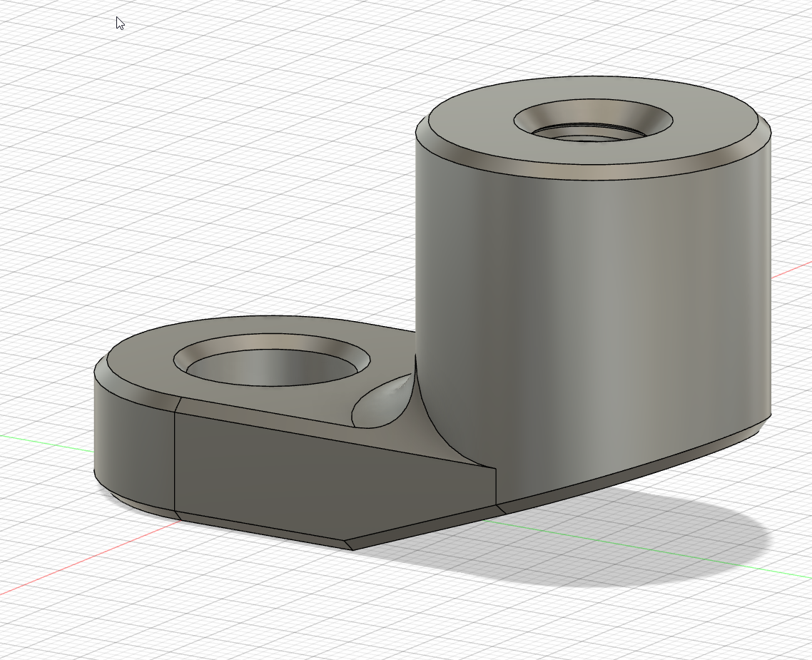This screenshot has width=812, height=660.
Task: Select the flat front side face of the tab
Action: coord(331,479)
